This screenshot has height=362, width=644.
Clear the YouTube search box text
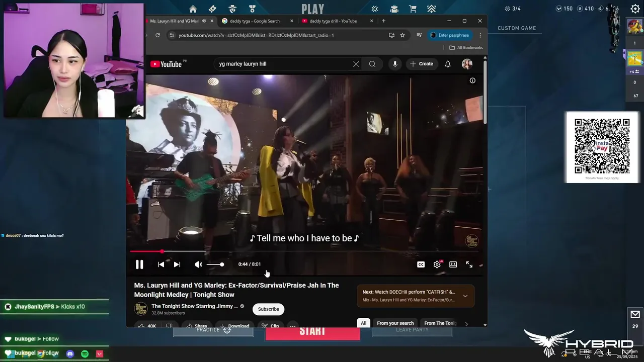356,64
